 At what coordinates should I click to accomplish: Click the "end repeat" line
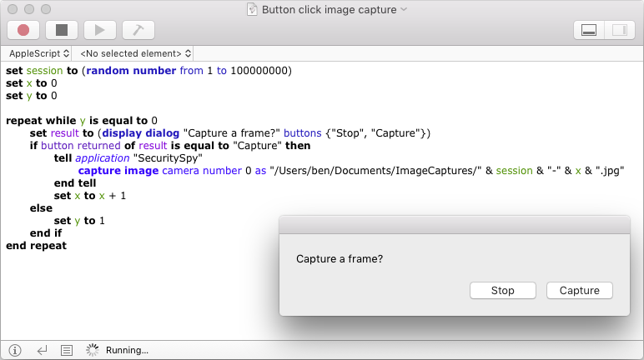tap(36, 246)
